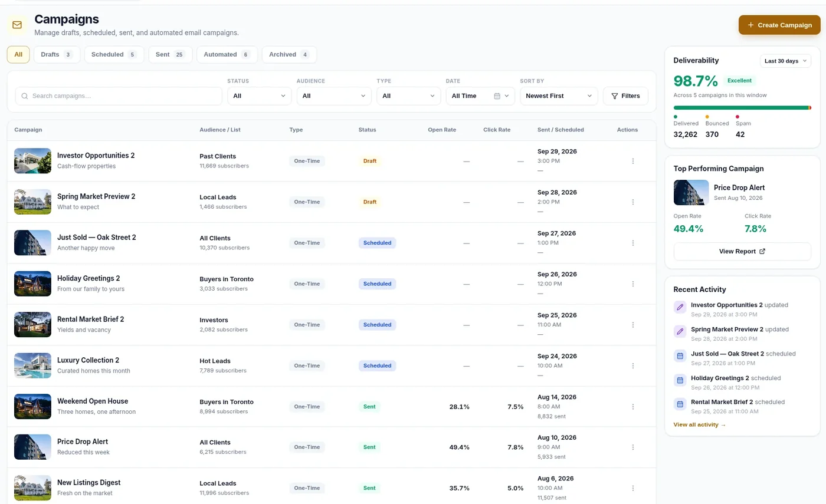Screen dimensions: 826x504
Task: Open the Last 30 days deliverability range
Action: 785,61
